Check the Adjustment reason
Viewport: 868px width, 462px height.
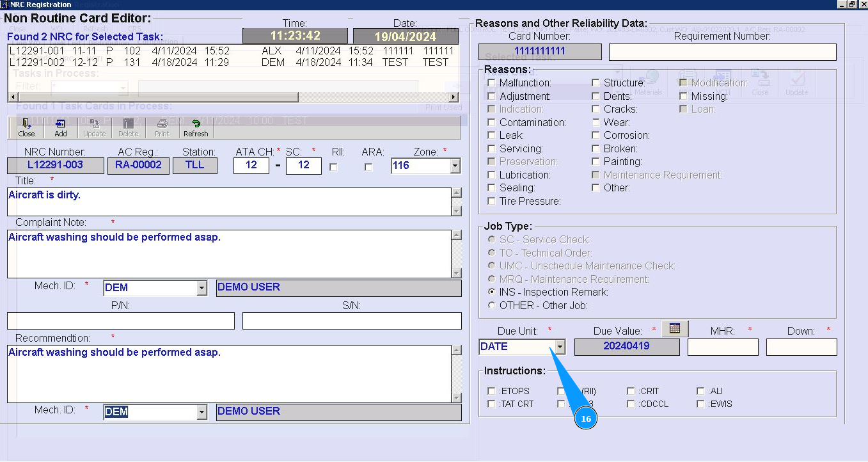491,96
